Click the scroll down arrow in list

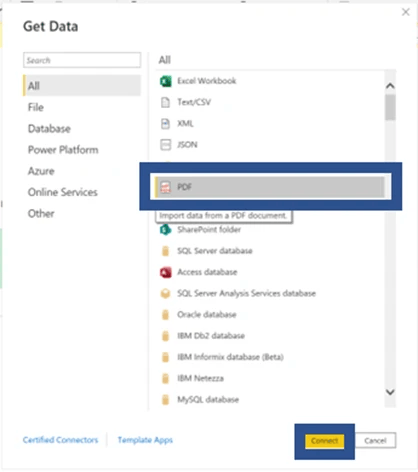(390, 392)
